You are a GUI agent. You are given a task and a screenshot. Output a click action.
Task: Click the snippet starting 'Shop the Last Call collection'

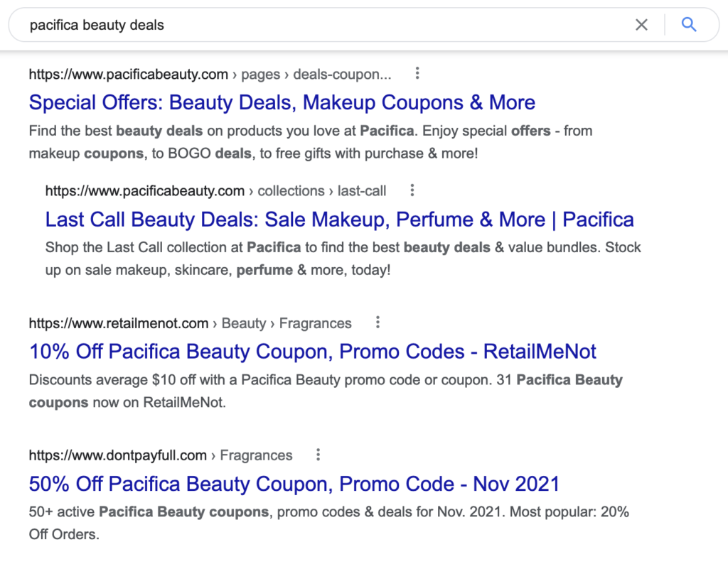343,259
